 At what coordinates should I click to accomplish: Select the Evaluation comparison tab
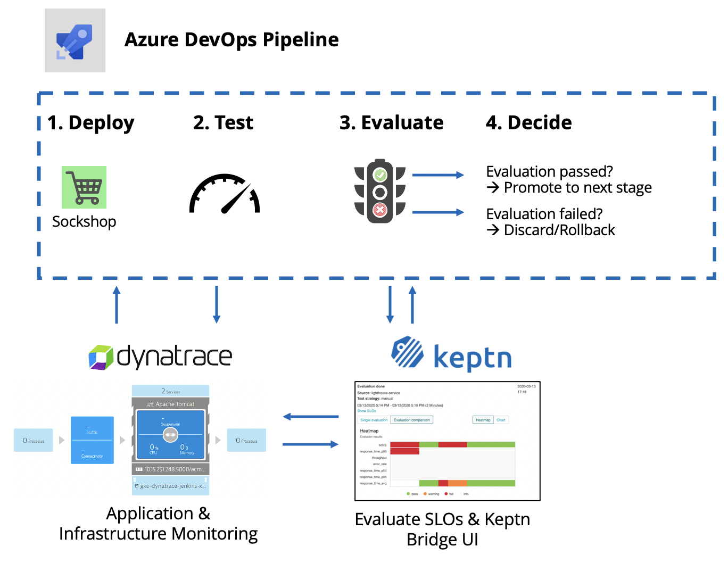412,420
